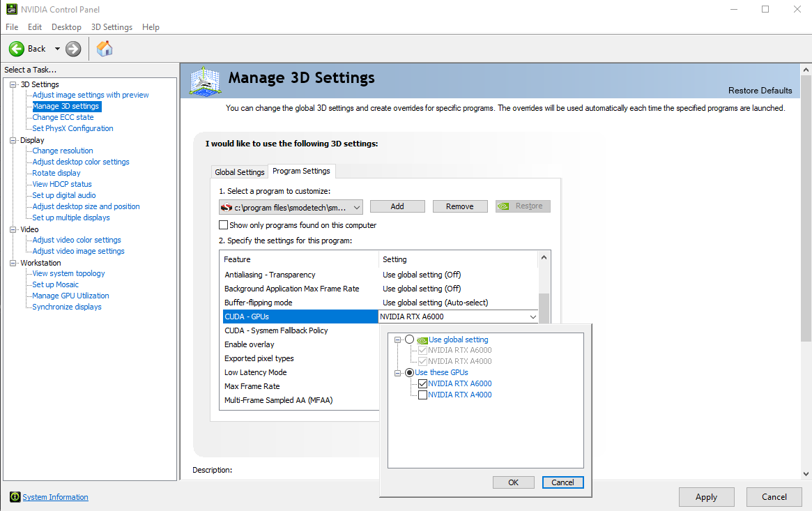The height and width of the screenshot is (511, 812).
Task: Click the main panel scroll down arrow
Action: pyautogui.click(x=805, y=474)
